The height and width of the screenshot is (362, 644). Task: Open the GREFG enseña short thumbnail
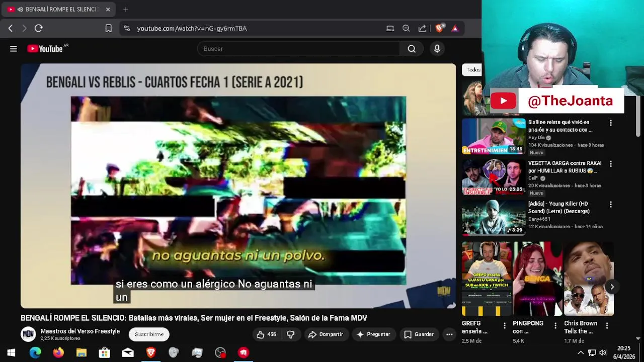point(486,279)
